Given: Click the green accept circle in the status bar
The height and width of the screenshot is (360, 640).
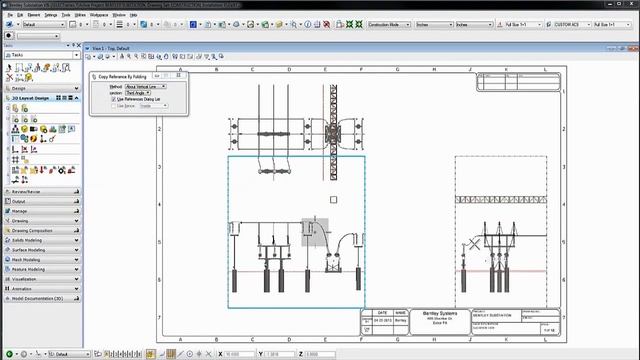Looking at the screenshot, I should (x=9, y=354).
